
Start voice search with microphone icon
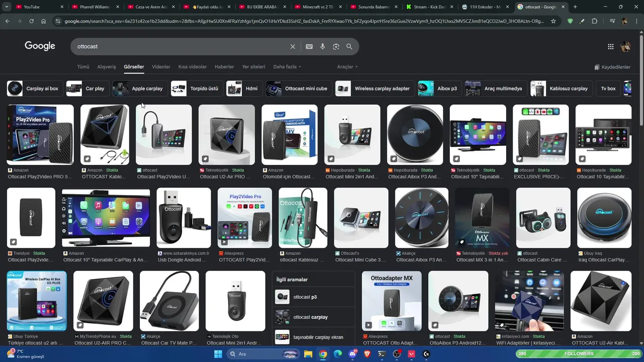[x=323, y=46]
